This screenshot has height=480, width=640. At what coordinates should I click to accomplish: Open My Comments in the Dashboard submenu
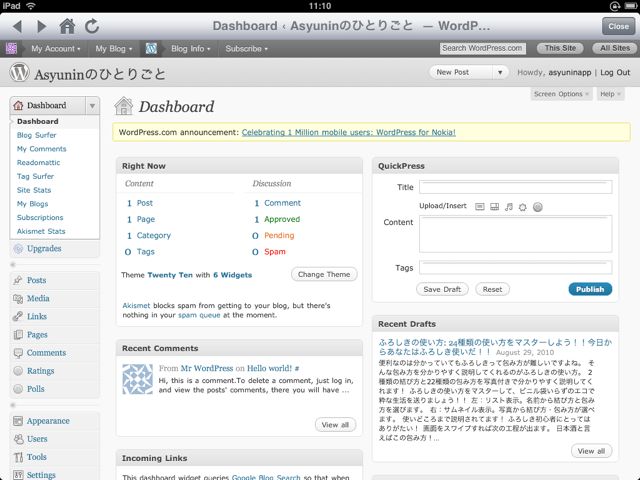(x=41, y=149)
